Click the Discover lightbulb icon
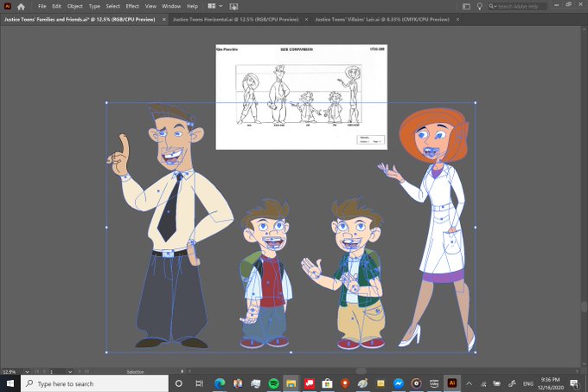 point(479,6)
